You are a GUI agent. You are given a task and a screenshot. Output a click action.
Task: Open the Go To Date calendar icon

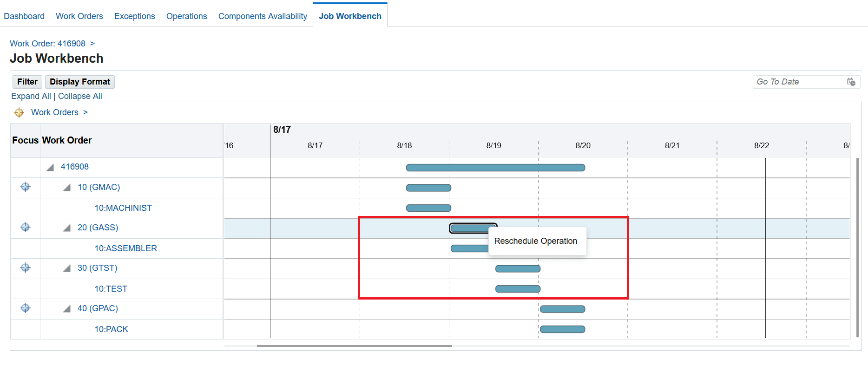pos(851,82)
